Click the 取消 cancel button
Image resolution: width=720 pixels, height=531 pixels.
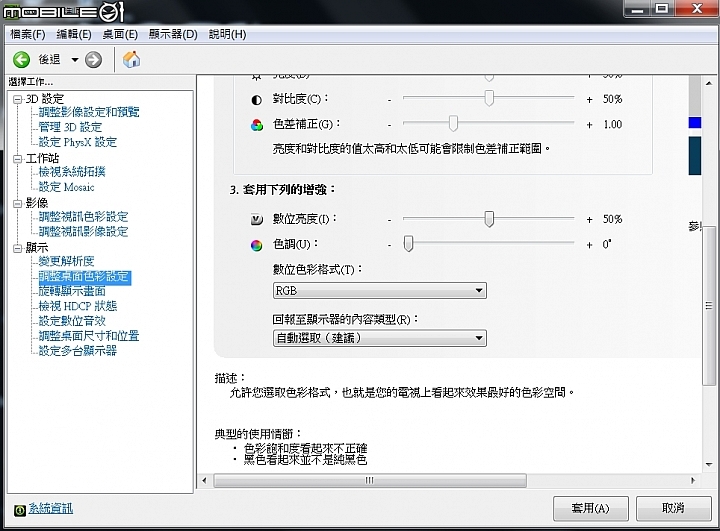click(x=673, y=508)
